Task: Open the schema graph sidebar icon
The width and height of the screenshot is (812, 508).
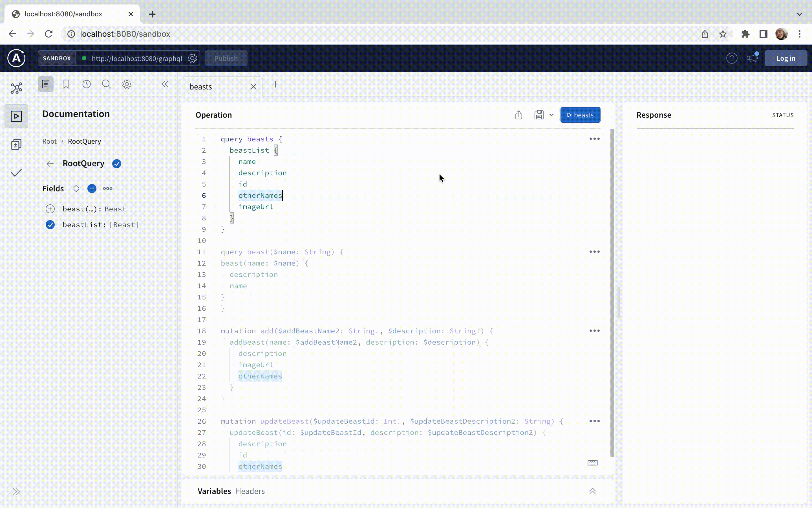Action: tap(16, 88)
